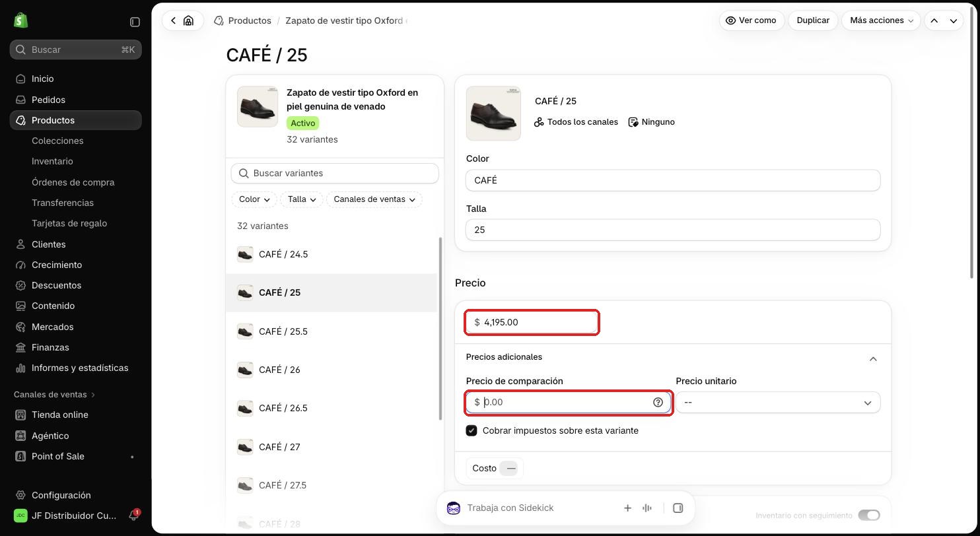Click the help icon in comparison price
Image resolution: width=980 pixels, height=536 pixels.
pyautogui.click(x=658, y=402)
